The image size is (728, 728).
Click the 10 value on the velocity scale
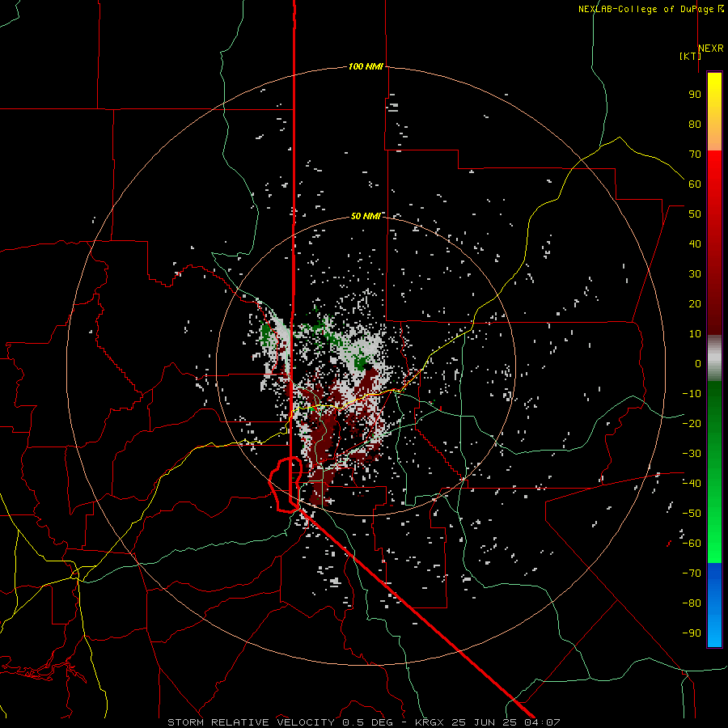(695, 334)
